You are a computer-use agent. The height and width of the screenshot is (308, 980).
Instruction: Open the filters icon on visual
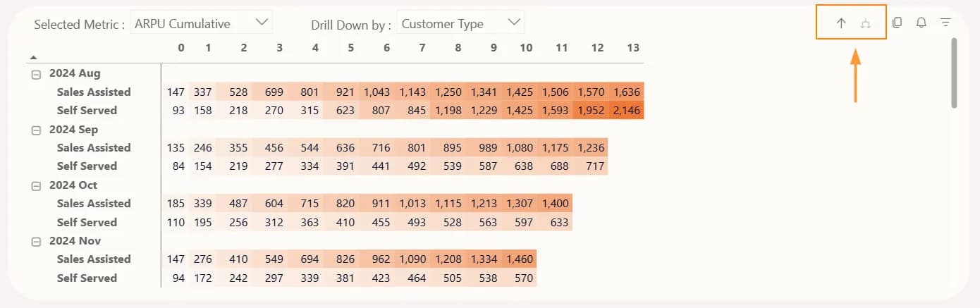point(945,23)
